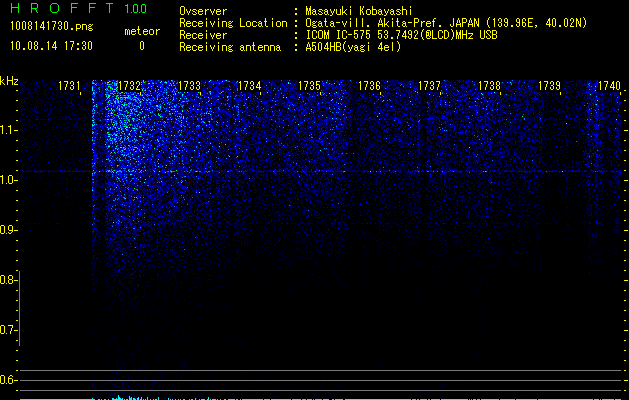Click the 1733 time marker

[x=189, y=86]
